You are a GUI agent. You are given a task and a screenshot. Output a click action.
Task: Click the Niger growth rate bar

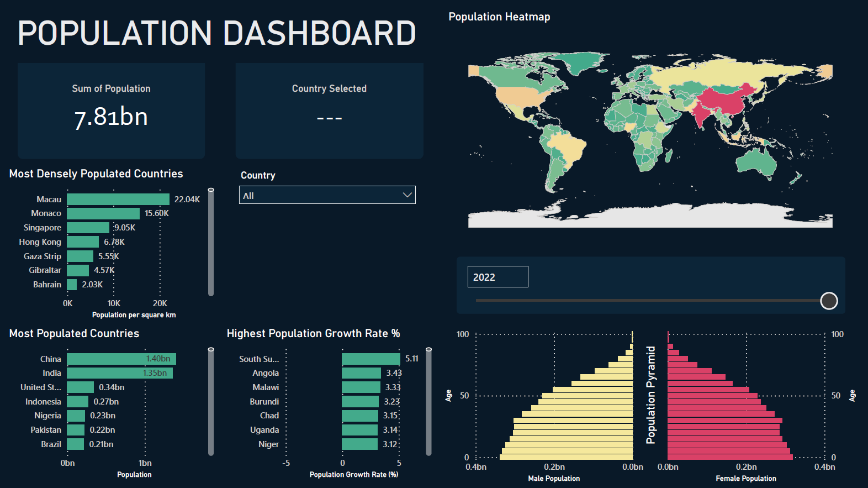click(359, 444)
